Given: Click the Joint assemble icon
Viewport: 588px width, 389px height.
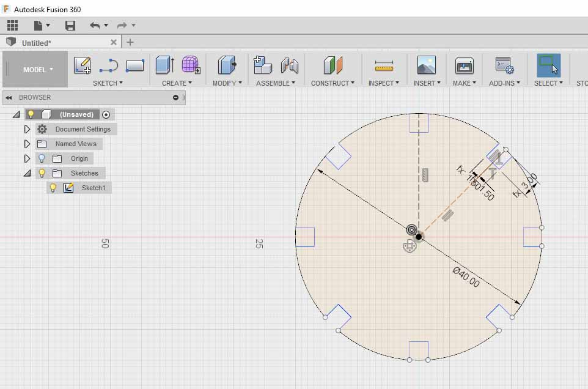Looking at the screenshot, I should coord(289,65).
